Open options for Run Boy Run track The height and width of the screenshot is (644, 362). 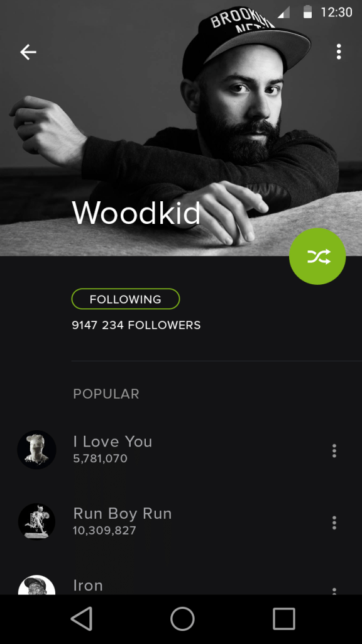(x=334, y=523)
